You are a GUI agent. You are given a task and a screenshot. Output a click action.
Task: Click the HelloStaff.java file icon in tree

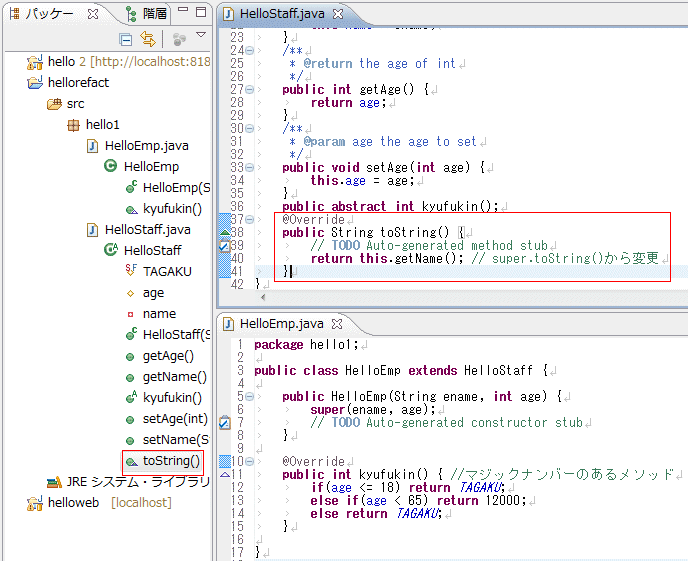(92, 230)
